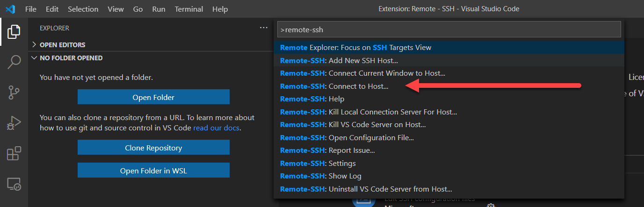Open the Selection menu
This screenshot has width=644, height=207.
tap(83, 9)
